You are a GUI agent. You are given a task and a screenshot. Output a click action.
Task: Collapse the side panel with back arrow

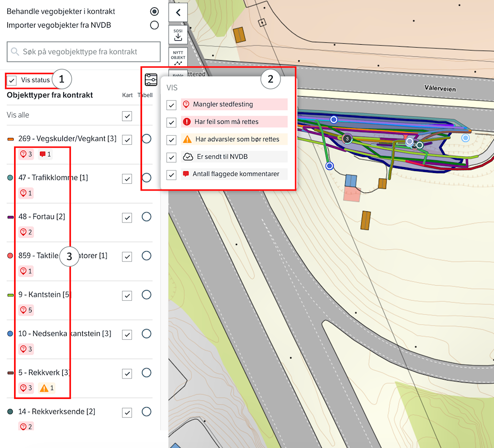178,13
